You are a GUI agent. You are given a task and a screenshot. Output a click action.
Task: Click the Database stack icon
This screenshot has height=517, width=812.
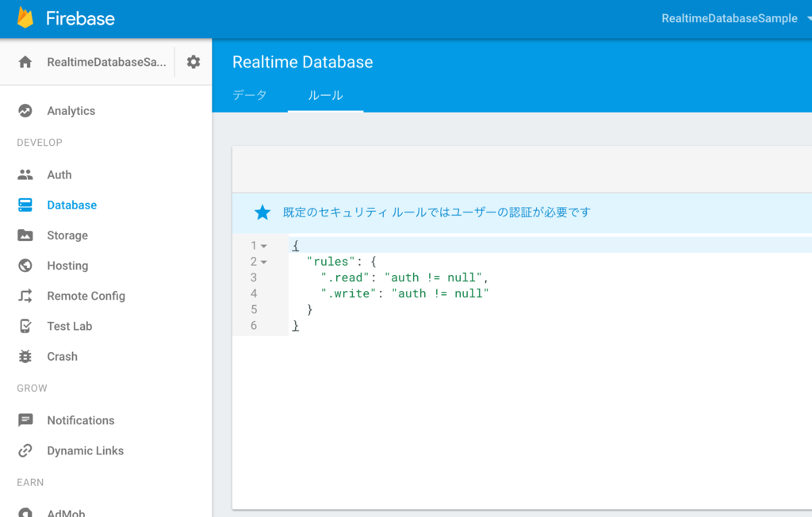25,205
